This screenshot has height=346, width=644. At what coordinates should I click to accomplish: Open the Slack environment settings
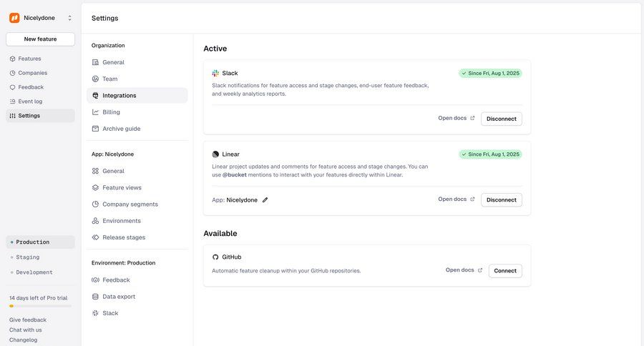[x=137, y=313]
